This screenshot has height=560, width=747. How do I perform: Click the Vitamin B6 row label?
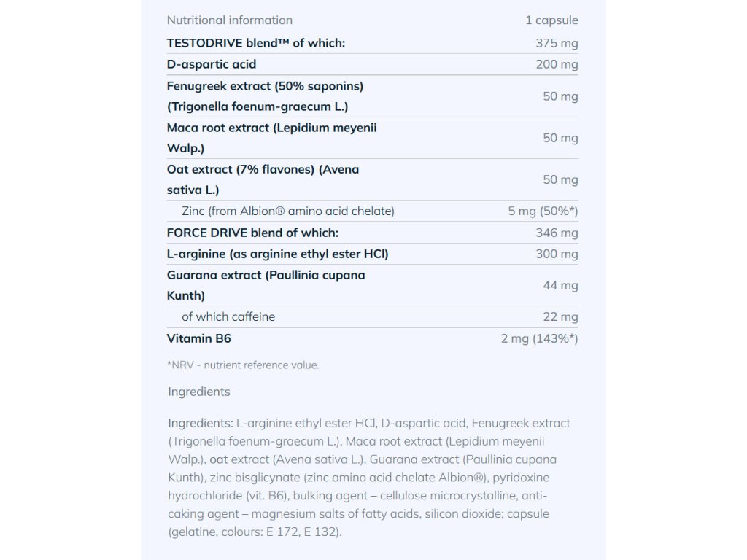pyautogui.click(x=199, y=338)
